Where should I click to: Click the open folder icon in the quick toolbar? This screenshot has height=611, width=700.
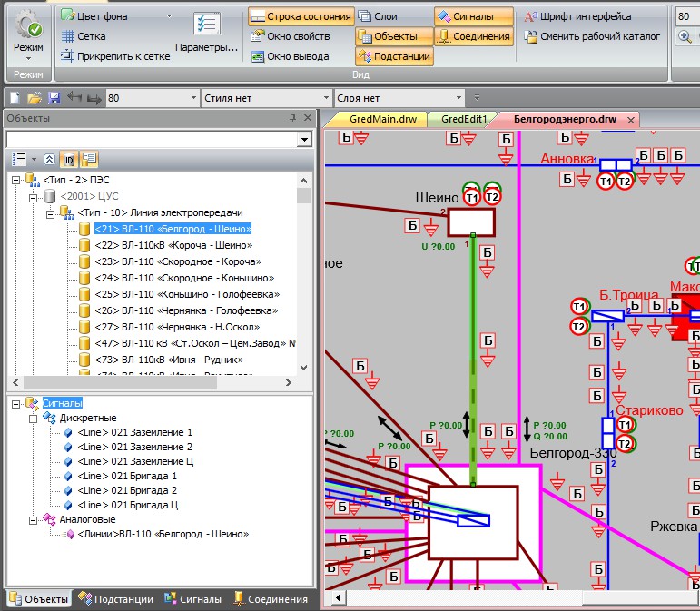click(x=35, y=98)
